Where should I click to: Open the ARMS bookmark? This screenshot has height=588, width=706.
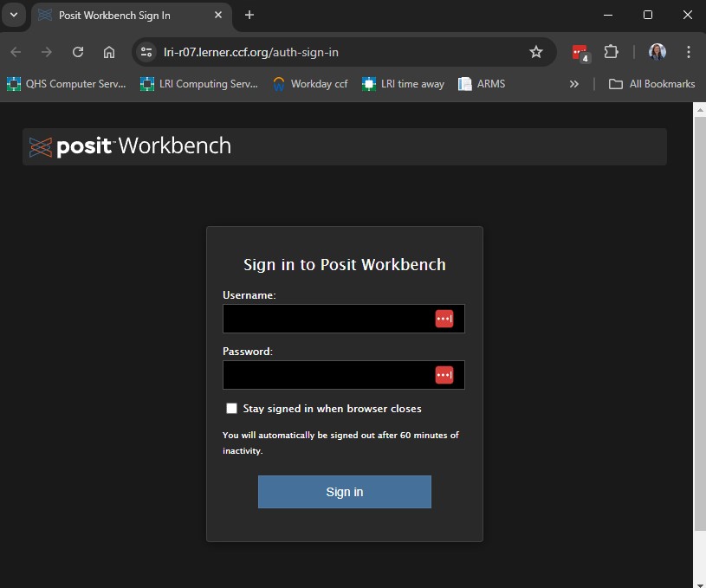482,84
